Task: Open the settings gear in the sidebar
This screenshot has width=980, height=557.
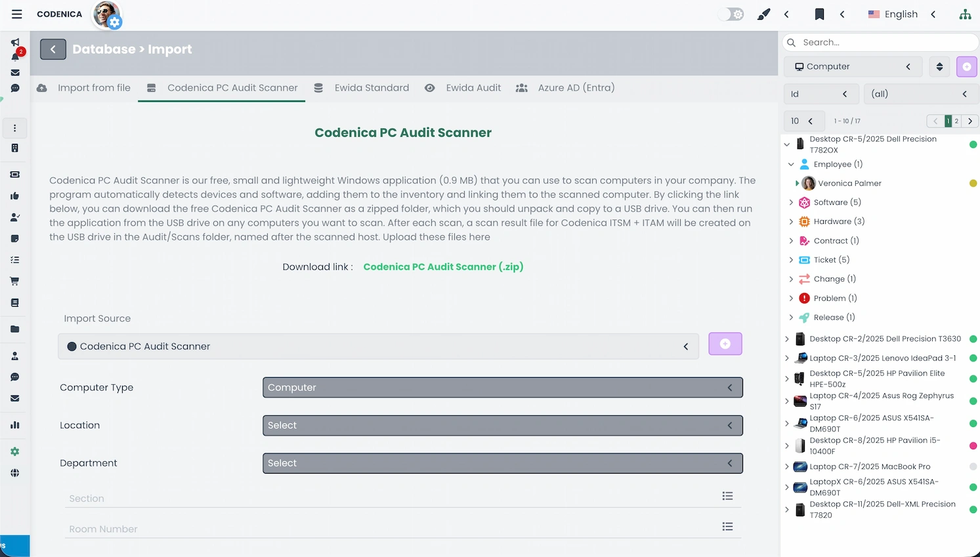Action: [14, 451]
